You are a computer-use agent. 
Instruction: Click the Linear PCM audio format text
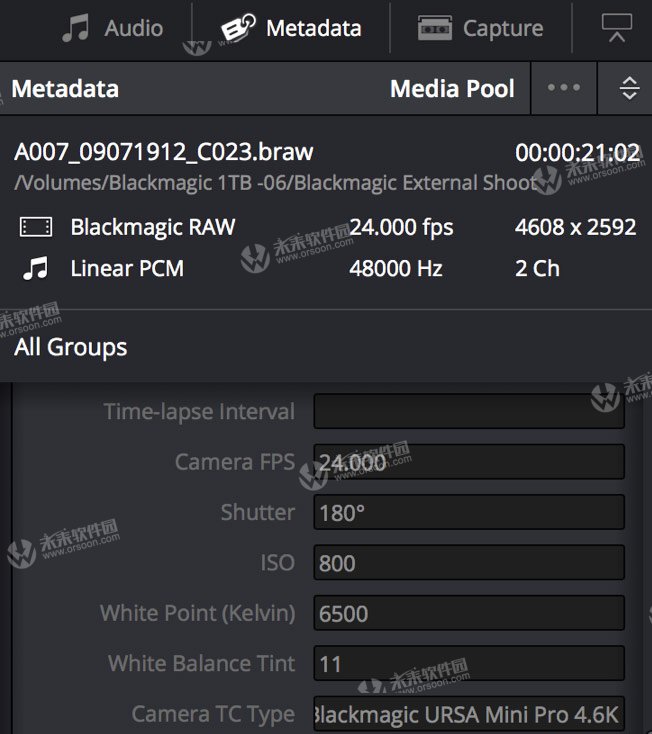[127, 269]
